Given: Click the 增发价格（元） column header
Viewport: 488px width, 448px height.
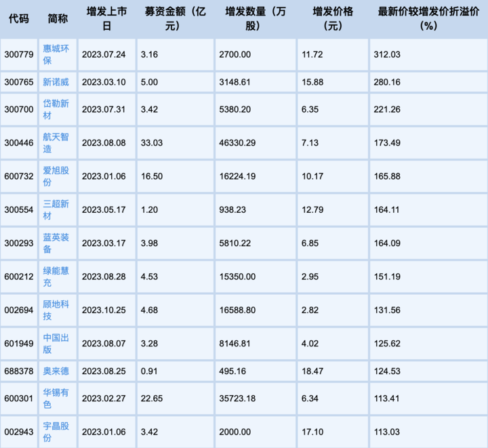Looking at the screenshot, I should click(x=333, y=19).
